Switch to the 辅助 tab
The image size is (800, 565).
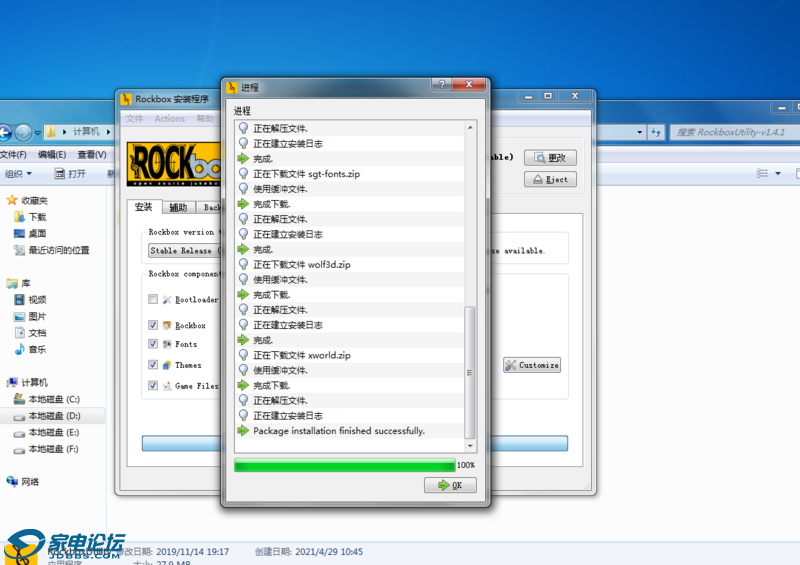coord(179,207)
